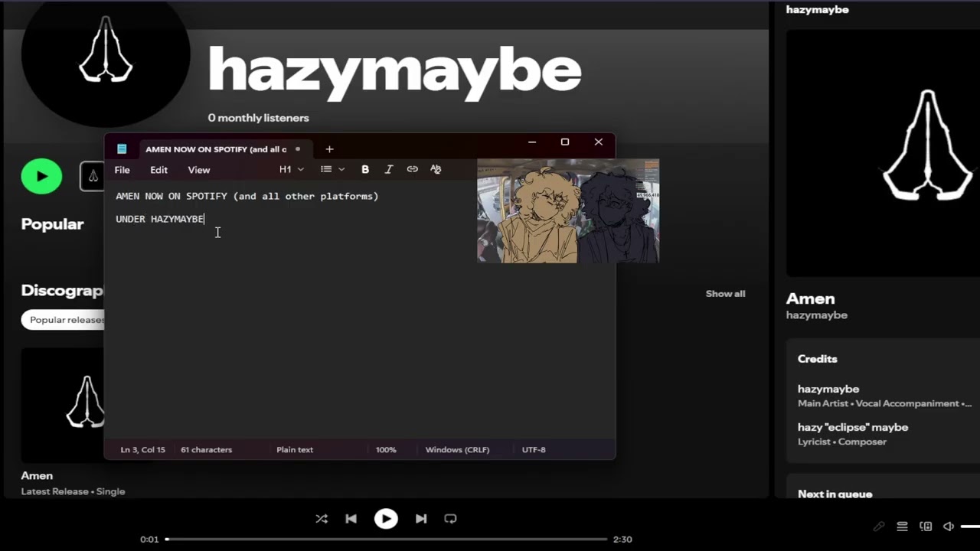Click the 'Credits' heading in the side panel
The width and height of the screenshot is (980, 551).
(x=818, y=359)
